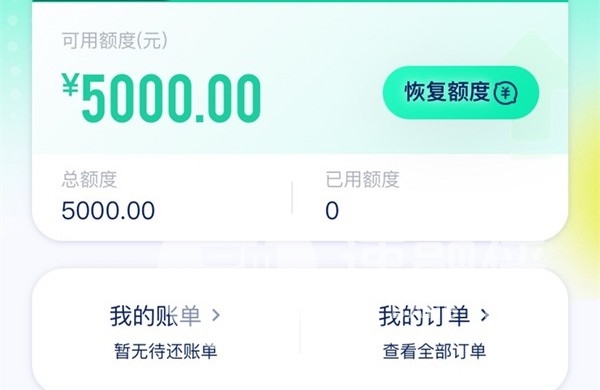Click the ¥ coin icon inside 恢复额度
Viewport: 600px width, 390px height.
click(x=505, y=93)
